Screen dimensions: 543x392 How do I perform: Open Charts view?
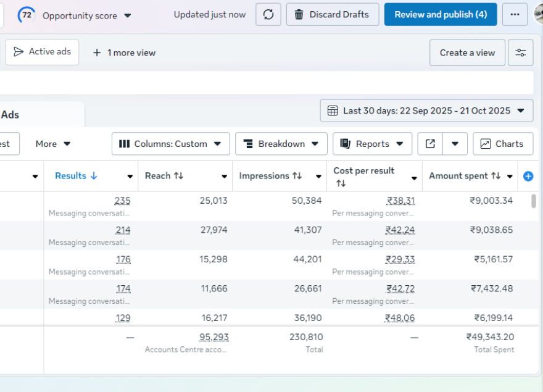pos(502,144)
